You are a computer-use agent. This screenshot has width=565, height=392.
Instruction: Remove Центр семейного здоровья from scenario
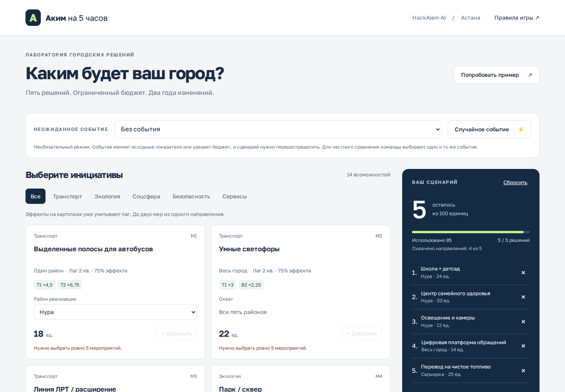click(x=523, y=297)
